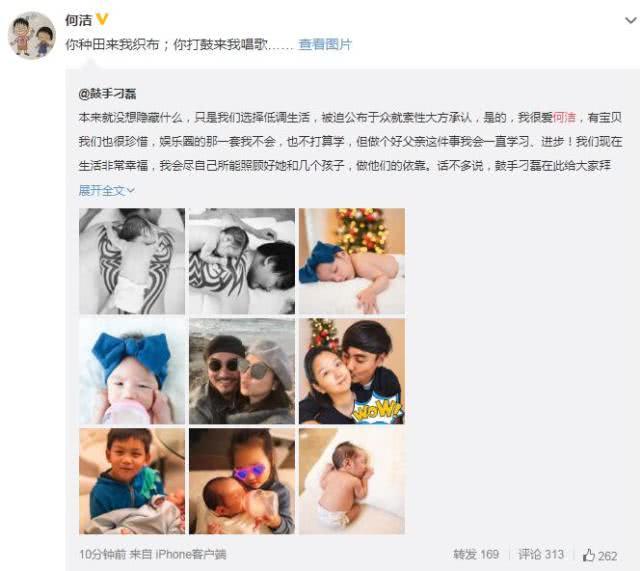View the boy in blue hoodie photo
This screenshot has width=641, height=571.
[x=132, y=481]
